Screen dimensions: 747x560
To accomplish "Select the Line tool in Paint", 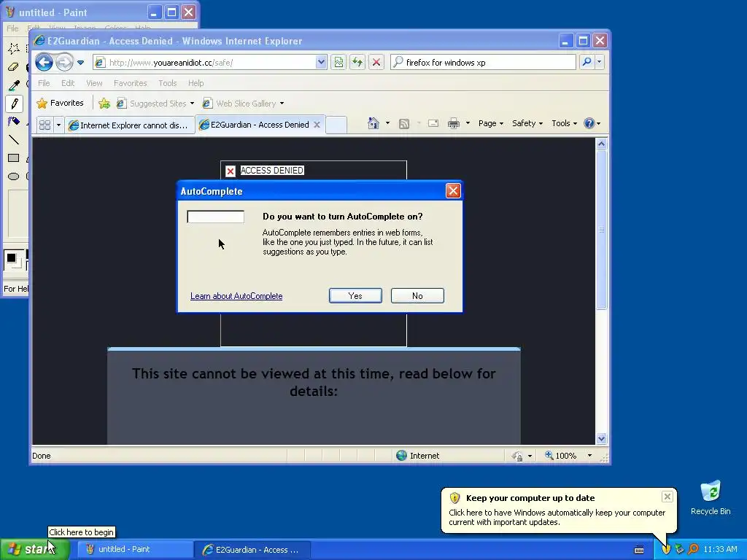I will 14,139.
